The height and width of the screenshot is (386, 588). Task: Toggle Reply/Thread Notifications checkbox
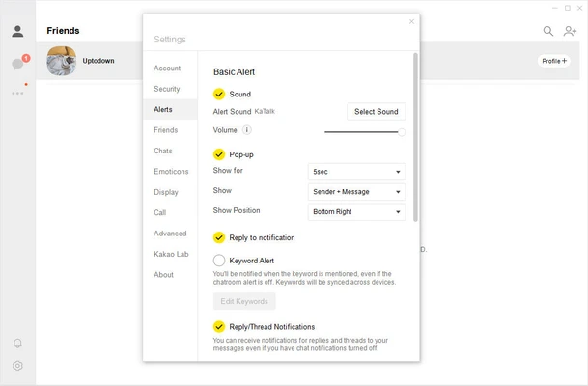pos(219,327)
